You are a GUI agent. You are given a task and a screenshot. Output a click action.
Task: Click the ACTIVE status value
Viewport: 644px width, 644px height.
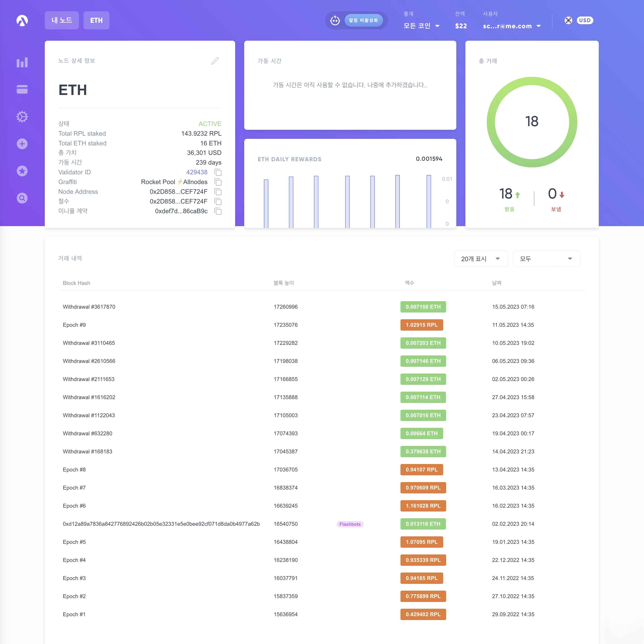pos(210,124)
